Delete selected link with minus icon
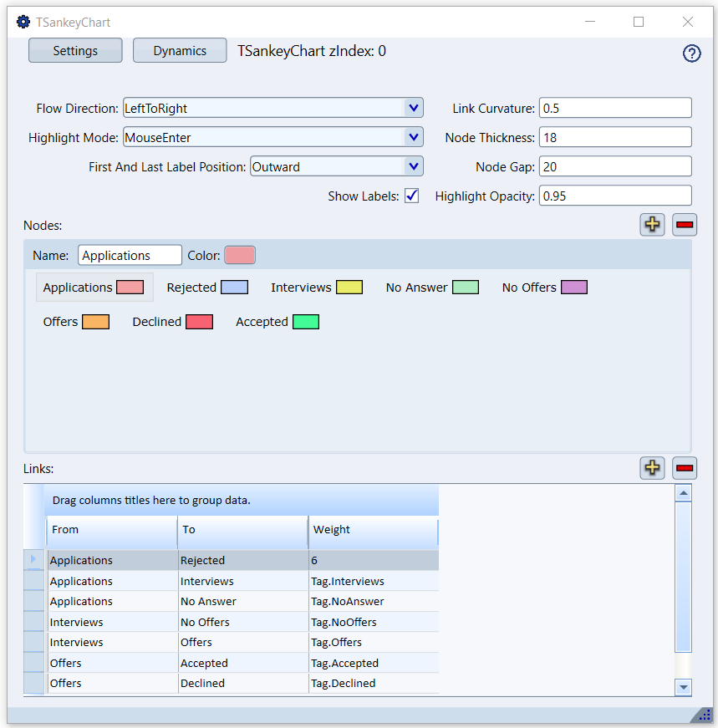Viewport: 718px width, 728px height. [684, 468]
